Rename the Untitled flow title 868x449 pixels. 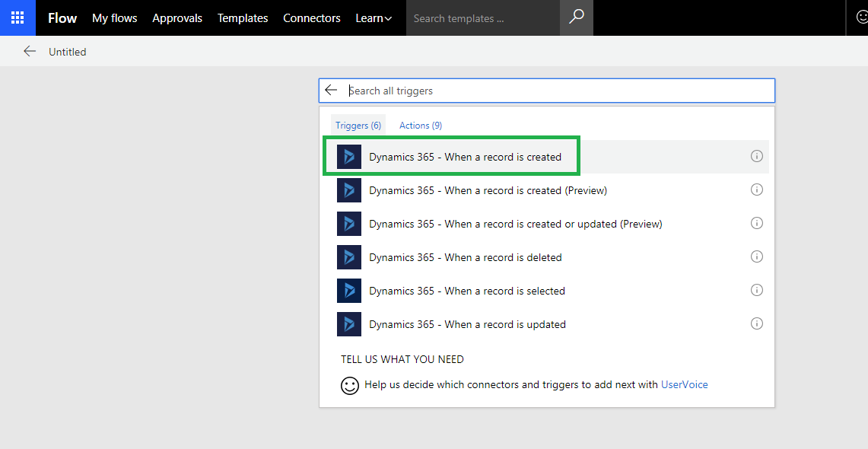(68, 52)
